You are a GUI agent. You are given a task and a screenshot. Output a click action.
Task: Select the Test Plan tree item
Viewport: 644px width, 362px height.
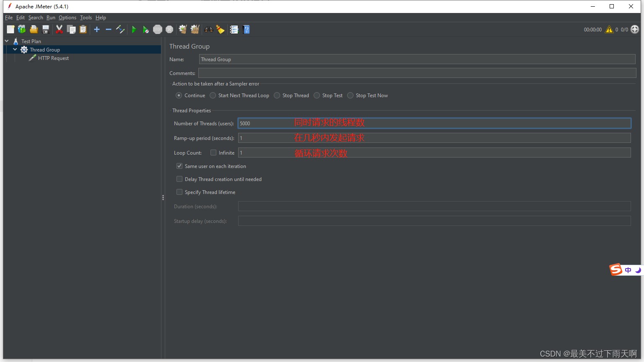31,41
